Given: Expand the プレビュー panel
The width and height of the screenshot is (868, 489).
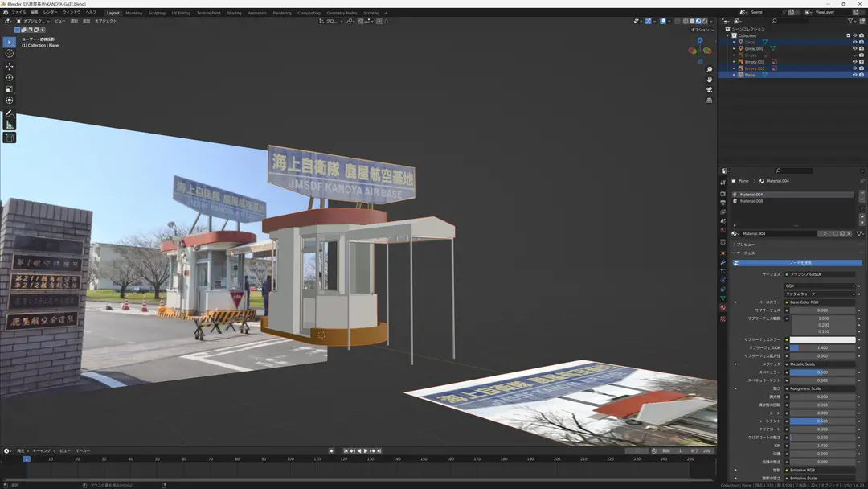Looking at the screenshot, I should click(x=744, y=244).
